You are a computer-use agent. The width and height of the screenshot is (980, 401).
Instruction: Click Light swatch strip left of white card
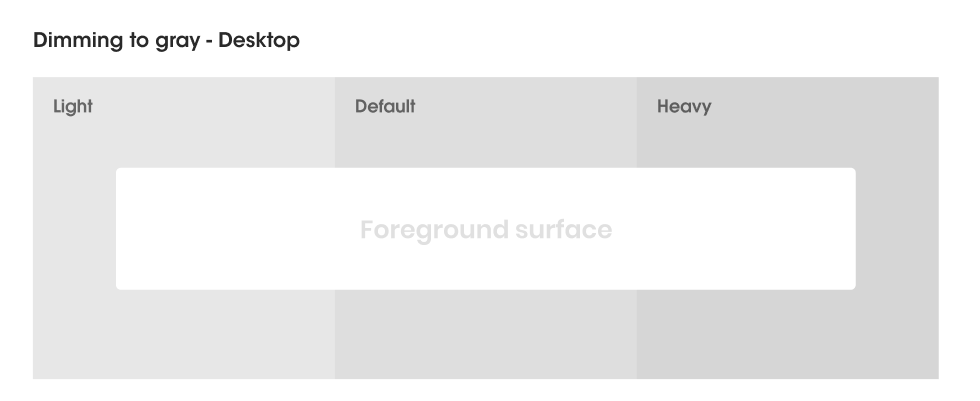point(74,229)
